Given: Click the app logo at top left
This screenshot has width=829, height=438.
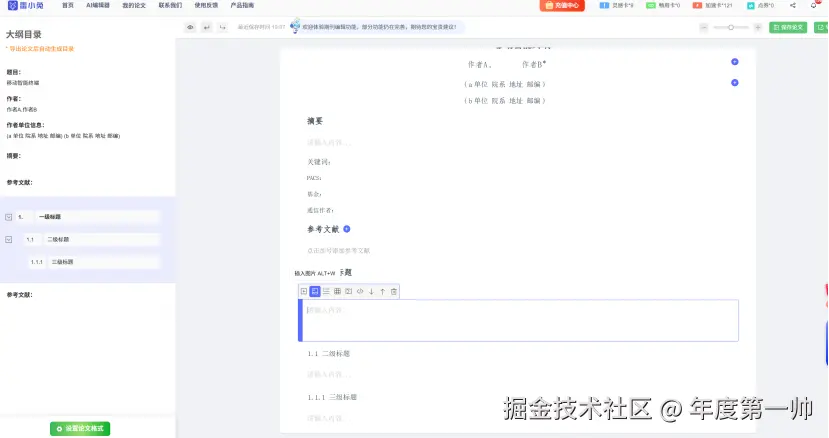Looking at the screenshot, I should [25, 5].
